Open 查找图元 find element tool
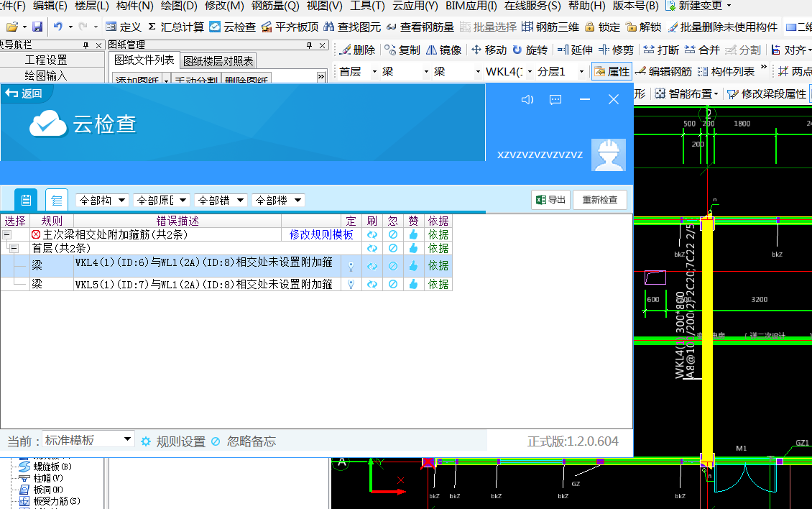 352,27
